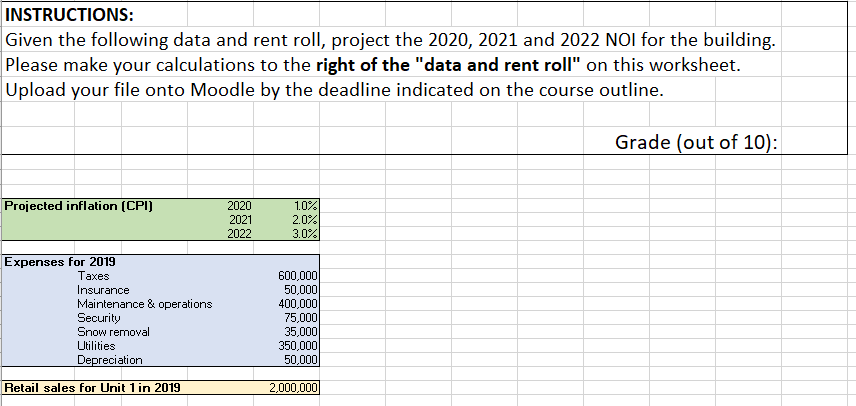Click the 2020 year cell
Image resolution: width=856 pixels, height=406 pixels.
(239, 206)
